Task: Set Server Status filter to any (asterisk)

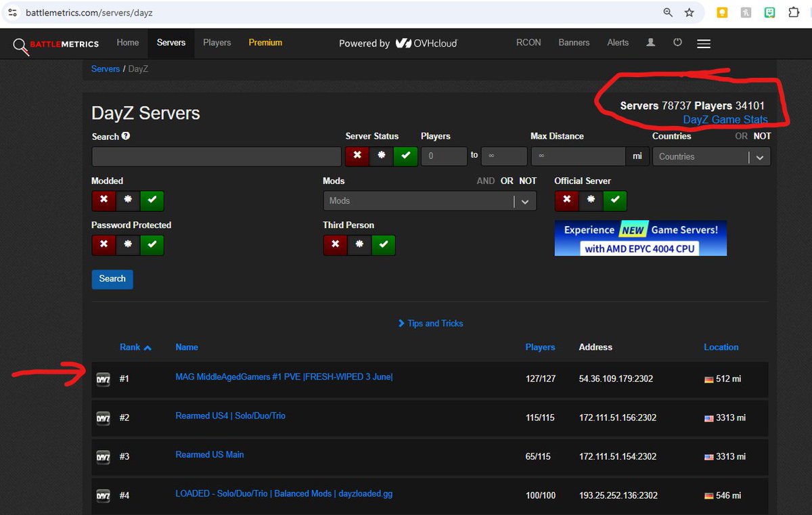Action: tap(382, 156)
